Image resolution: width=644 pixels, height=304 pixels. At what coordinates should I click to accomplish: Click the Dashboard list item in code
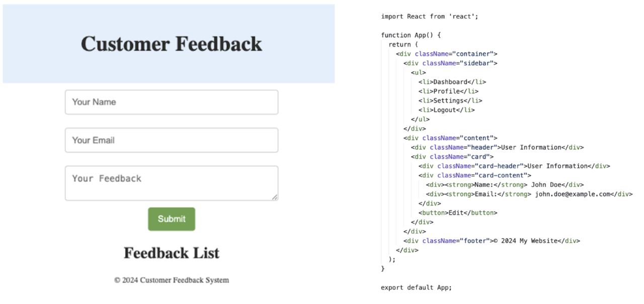452,82
